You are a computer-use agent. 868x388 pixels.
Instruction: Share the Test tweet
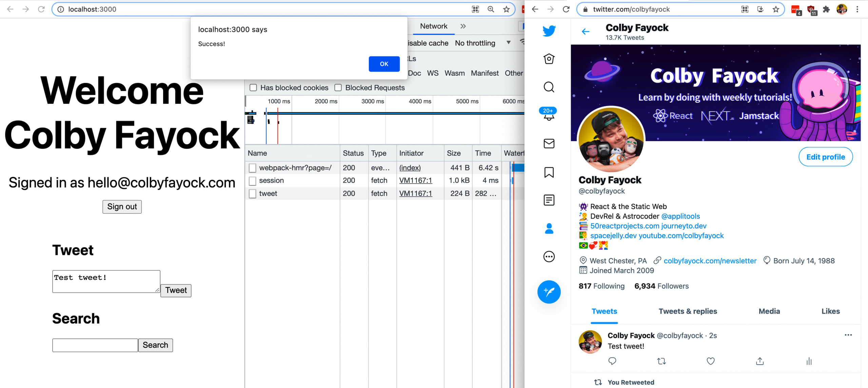click(760, 361)
